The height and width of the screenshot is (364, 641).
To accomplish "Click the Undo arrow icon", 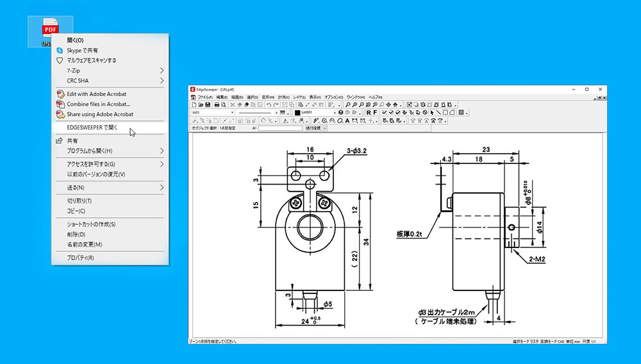I will (x=268, y=104).
